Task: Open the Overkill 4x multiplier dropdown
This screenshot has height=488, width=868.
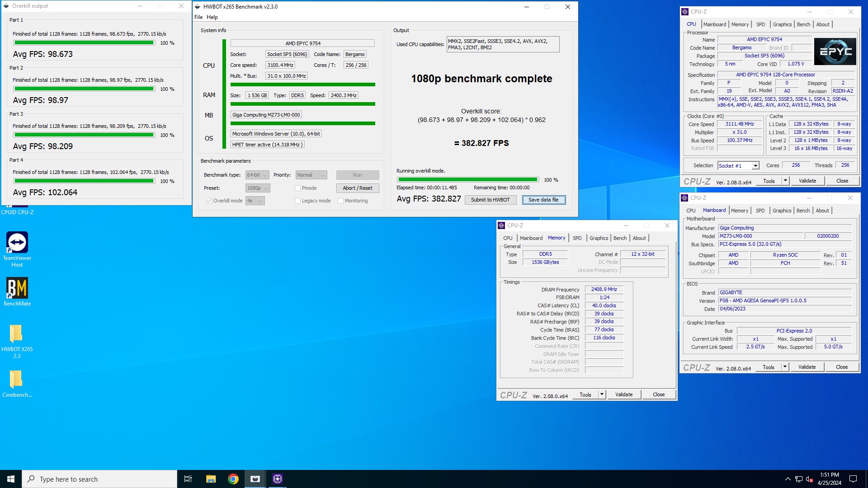Action: (x=255, y=201)
